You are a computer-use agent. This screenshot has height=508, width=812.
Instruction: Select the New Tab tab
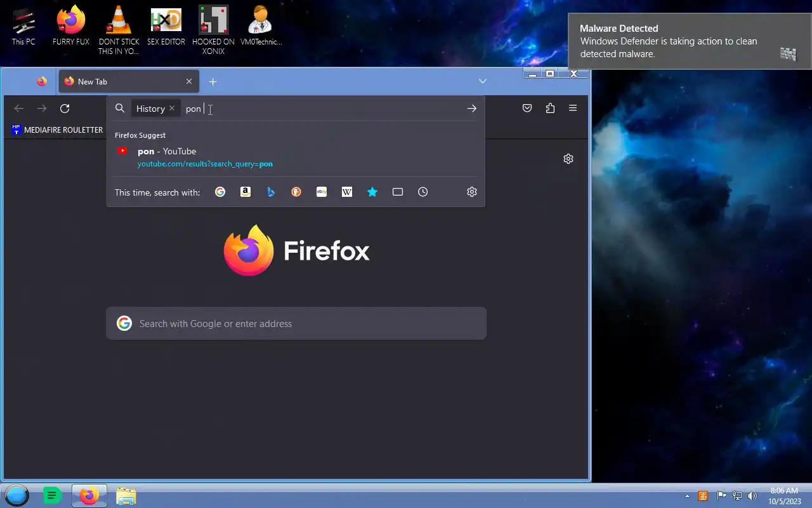(129, 81)
